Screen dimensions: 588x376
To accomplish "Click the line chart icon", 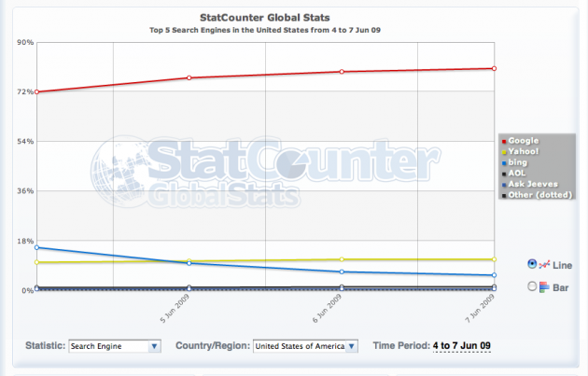I will pos(546,264).
